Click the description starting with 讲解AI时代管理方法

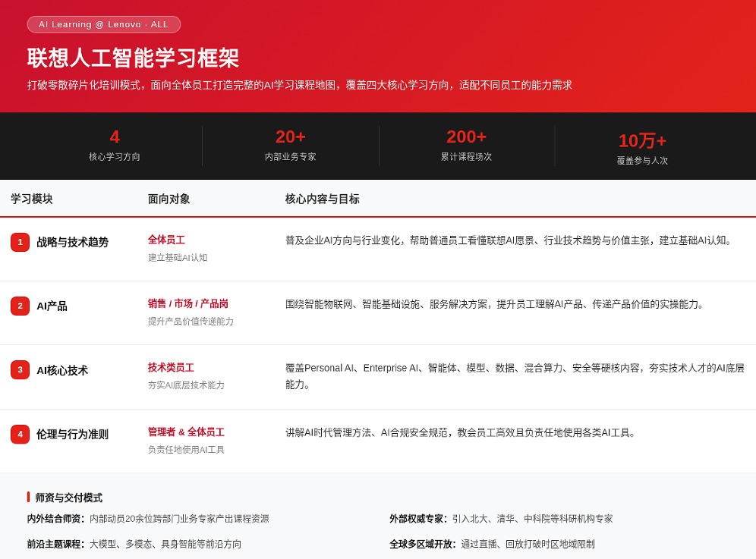[461, 433]
